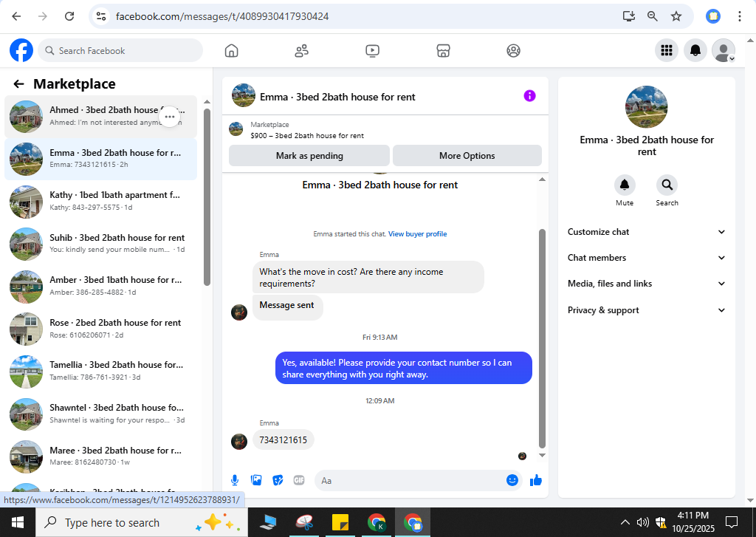
Task: Click browser reload icon
Action: tap(69, 16)
